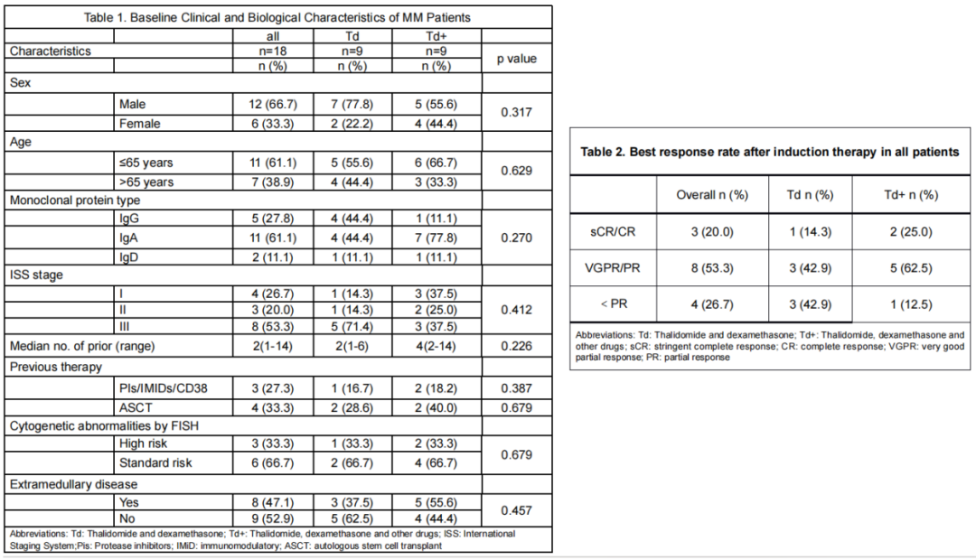
Task: Click the 'Previous therapy' section label
Action: click(x=55, y=367)
